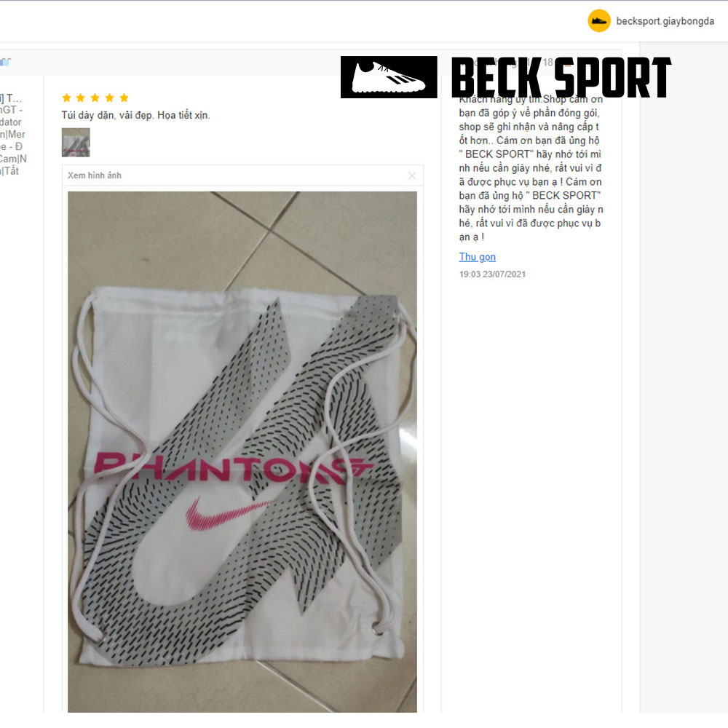Click the truncated product name in left column

(13, 134)
